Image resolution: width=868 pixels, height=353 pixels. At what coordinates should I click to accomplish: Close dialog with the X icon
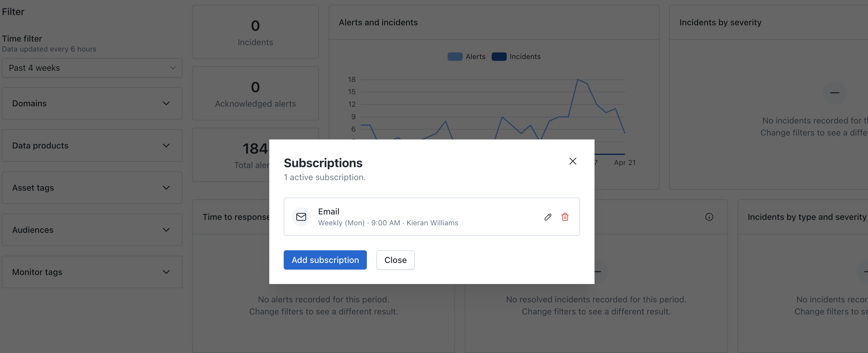pyautogui.click(x=573, y=161)
